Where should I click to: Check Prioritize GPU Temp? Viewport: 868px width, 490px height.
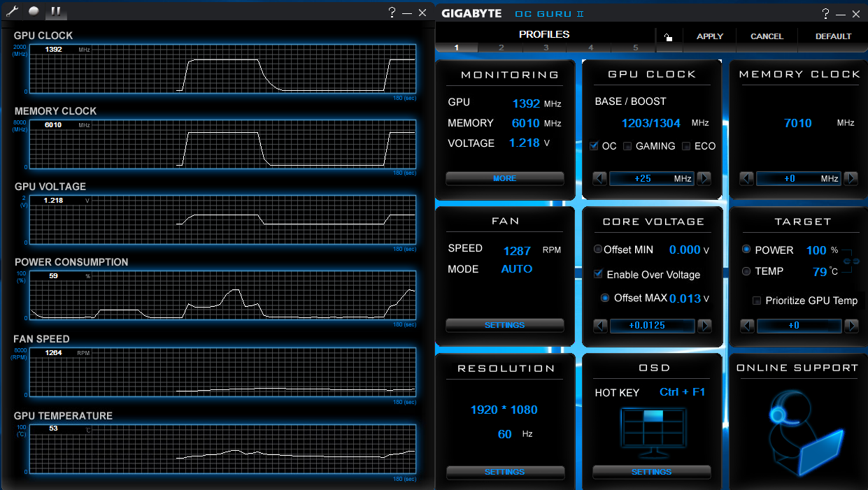click(x=757, y=301)
